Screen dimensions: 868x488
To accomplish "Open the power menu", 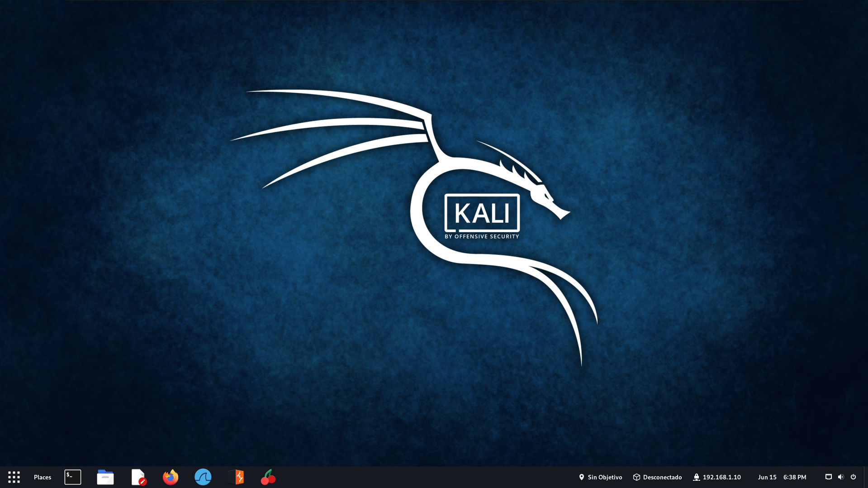I will (853, 477).
